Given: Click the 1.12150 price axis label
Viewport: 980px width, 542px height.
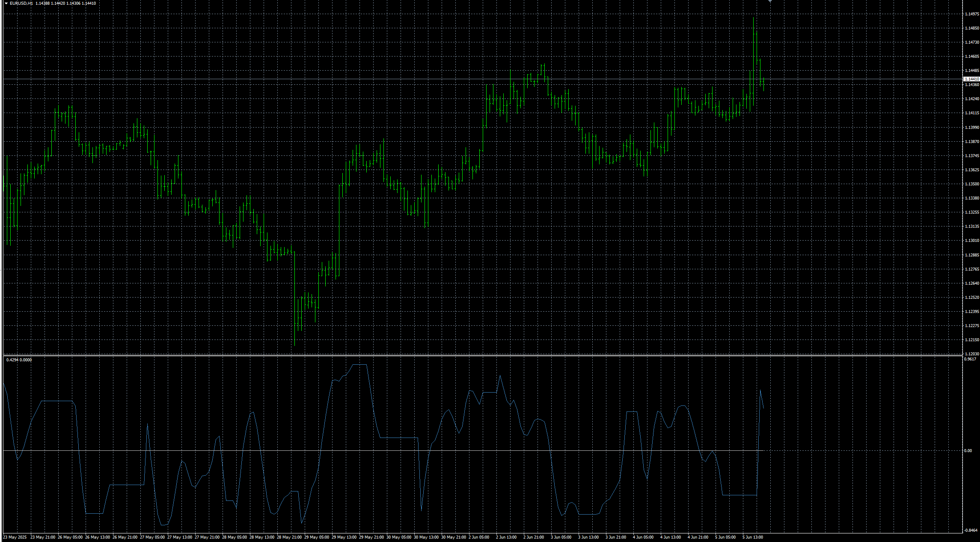Looking at the screenshot, I should tap(972, 340).
